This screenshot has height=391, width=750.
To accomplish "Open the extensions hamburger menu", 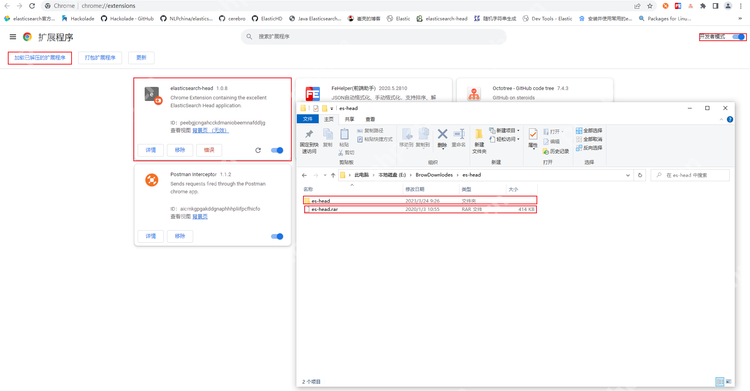I will tap(13, 37).
